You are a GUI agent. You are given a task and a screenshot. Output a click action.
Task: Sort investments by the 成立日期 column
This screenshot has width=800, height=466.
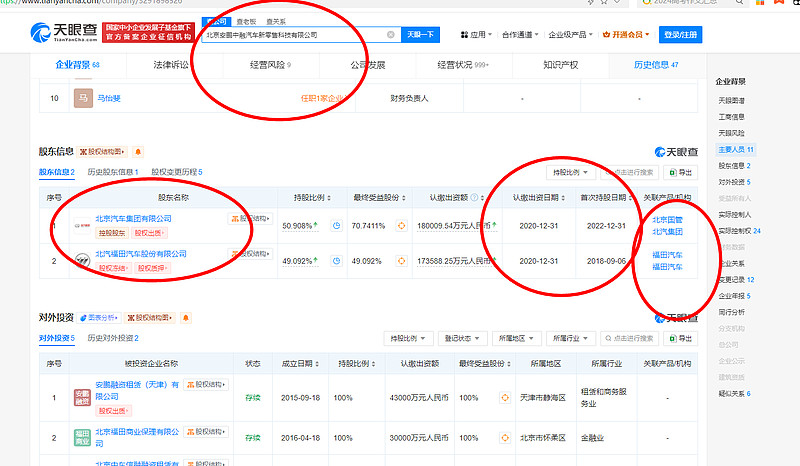[x=301, y=363]
